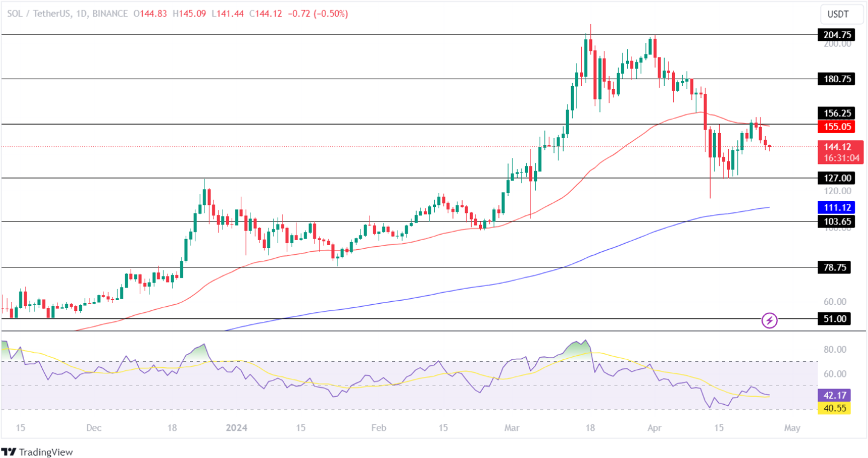Click the May label on time axis
This screenshot has height=458, width=868.
(792, 428)
